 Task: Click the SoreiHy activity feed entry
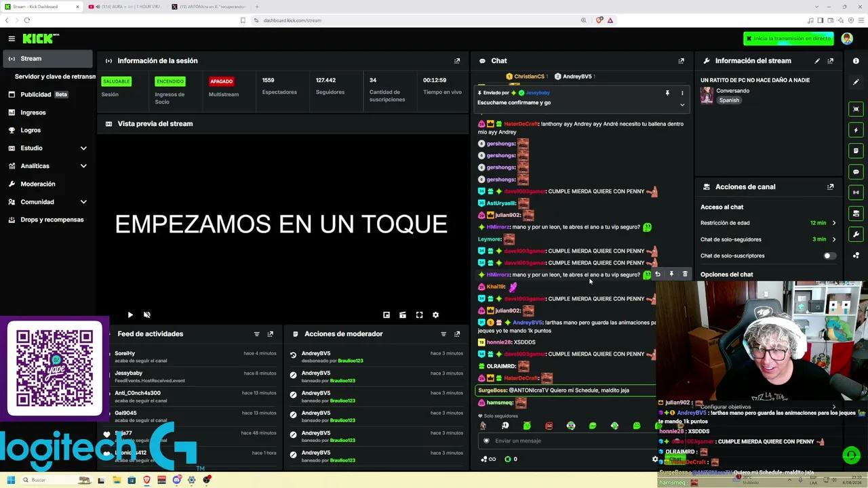point(195,357)
